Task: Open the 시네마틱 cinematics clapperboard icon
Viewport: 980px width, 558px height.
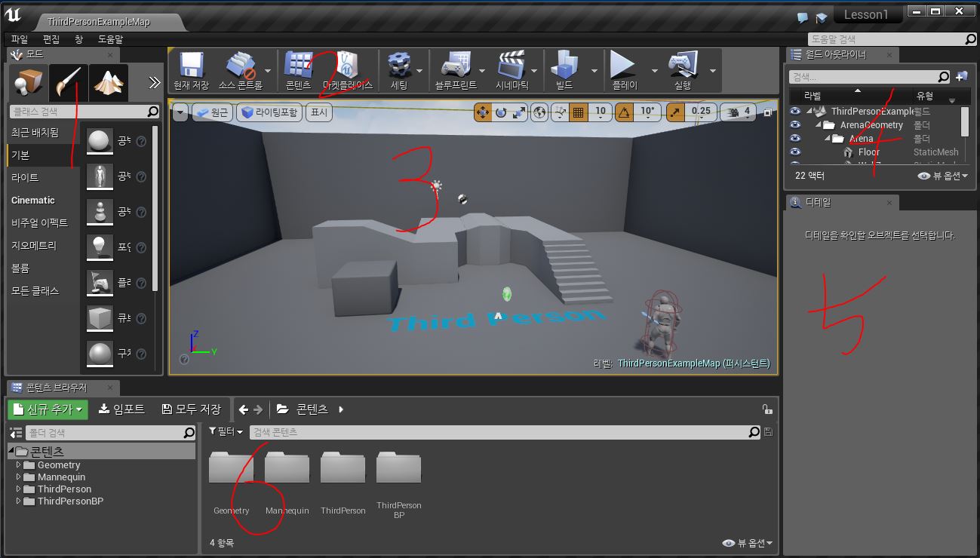Action: 512,70
